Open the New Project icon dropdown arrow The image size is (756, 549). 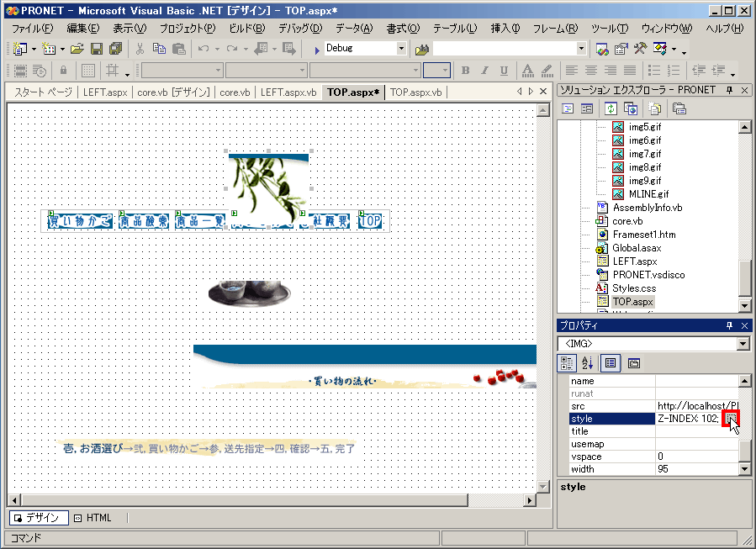34,49
